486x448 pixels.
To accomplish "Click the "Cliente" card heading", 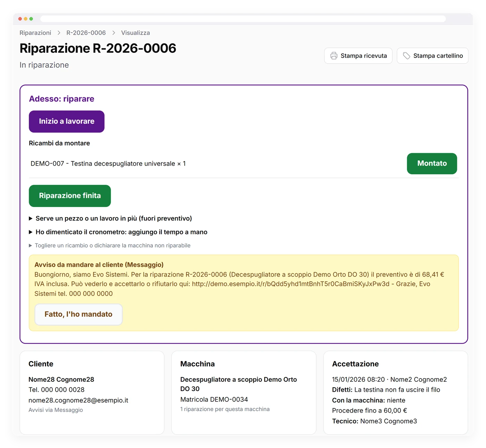I will (41, 364).
